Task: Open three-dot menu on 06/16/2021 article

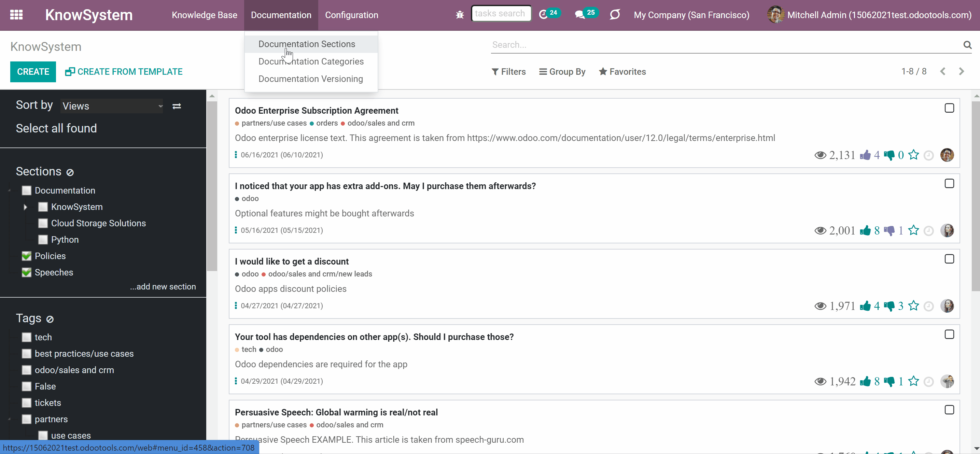Action: (x=236, y=155)
